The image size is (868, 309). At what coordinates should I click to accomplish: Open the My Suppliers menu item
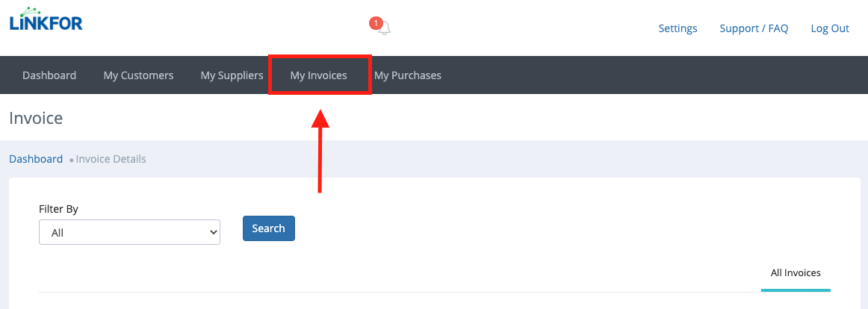pyautogui.click(x=232, y=75)
